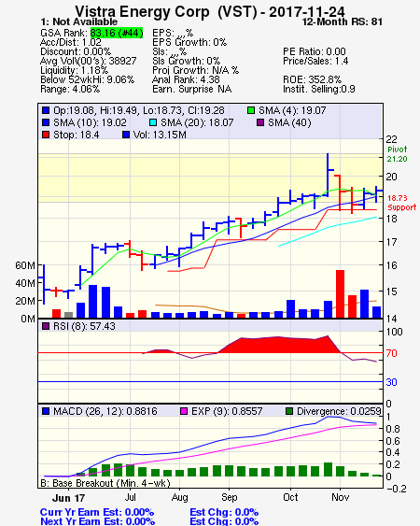This screenshot has width=420, height=526.
Task: Click the 1: Not Available text
Action: click(79, 21)
